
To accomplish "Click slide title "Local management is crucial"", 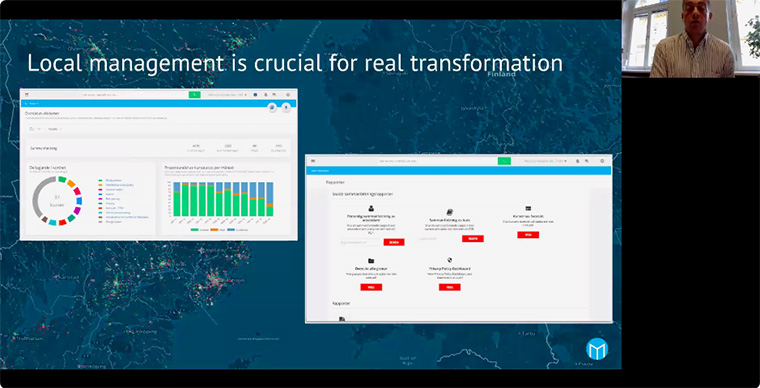I will [x=295, y=63].
